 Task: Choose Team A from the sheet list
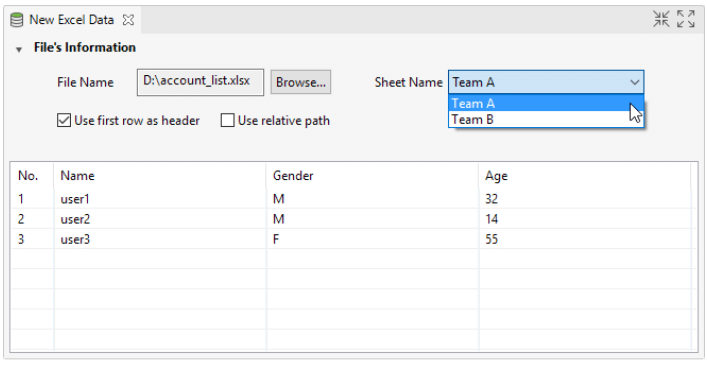point(546,103)
